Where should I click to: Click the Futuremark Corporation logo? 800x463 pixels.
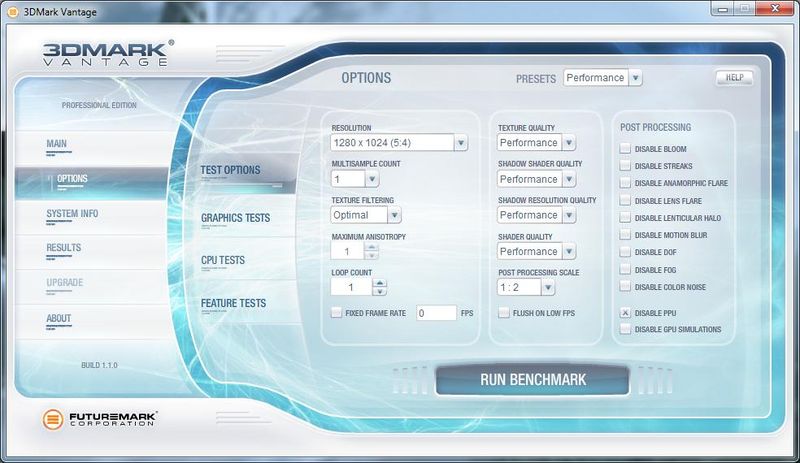[x=100, y=417]
